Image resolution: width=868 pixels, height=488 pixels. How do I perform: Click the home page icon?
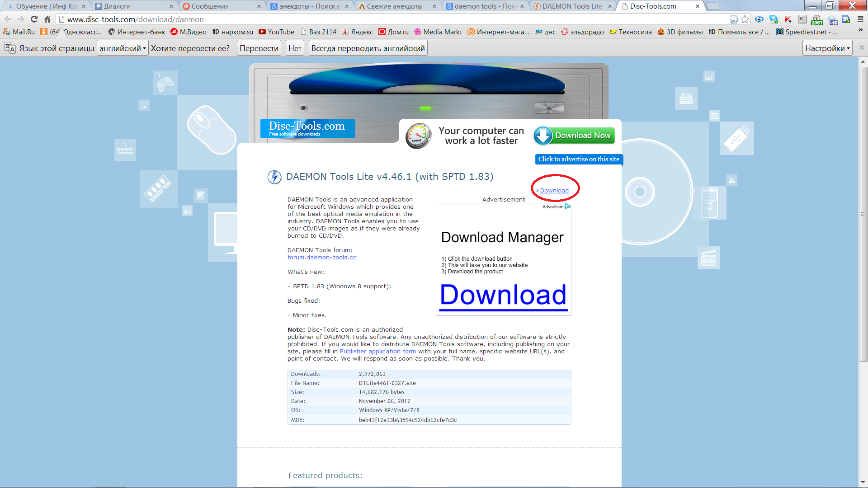point(47,19)
